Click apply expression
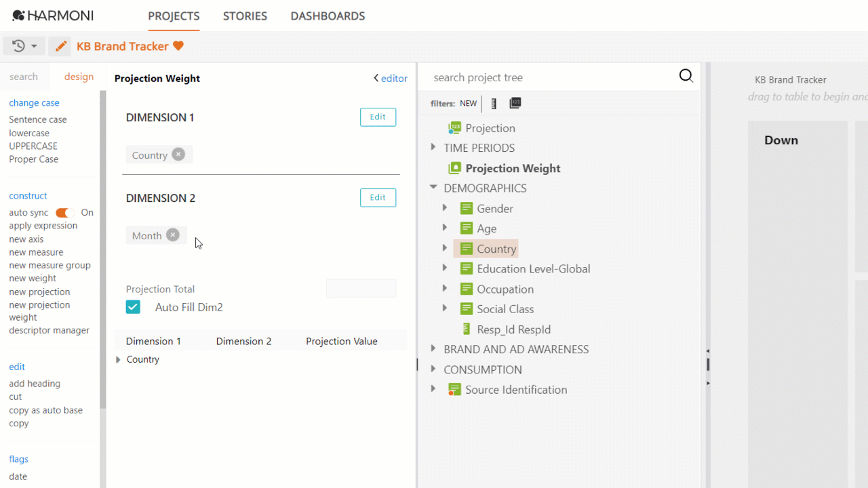This screenshot has height=488, width=868. (x=43, y=226)
